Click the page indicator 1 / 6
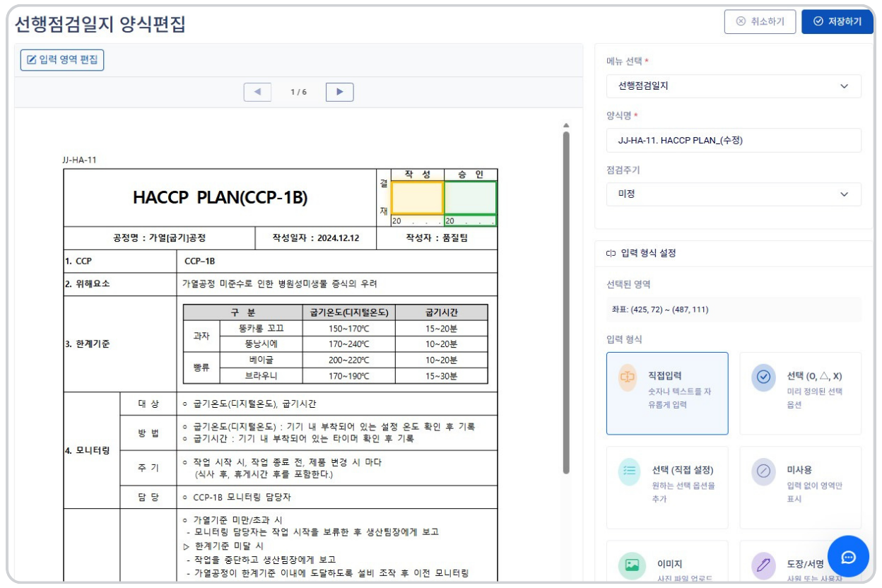The image size is (882, 588). point(298,92)
